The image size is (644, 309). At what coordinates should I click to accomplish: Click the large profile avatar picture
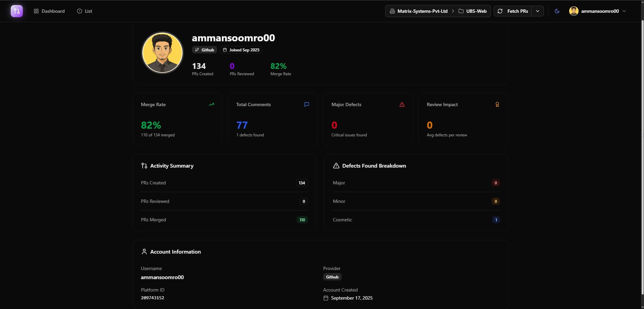point(162,53)
